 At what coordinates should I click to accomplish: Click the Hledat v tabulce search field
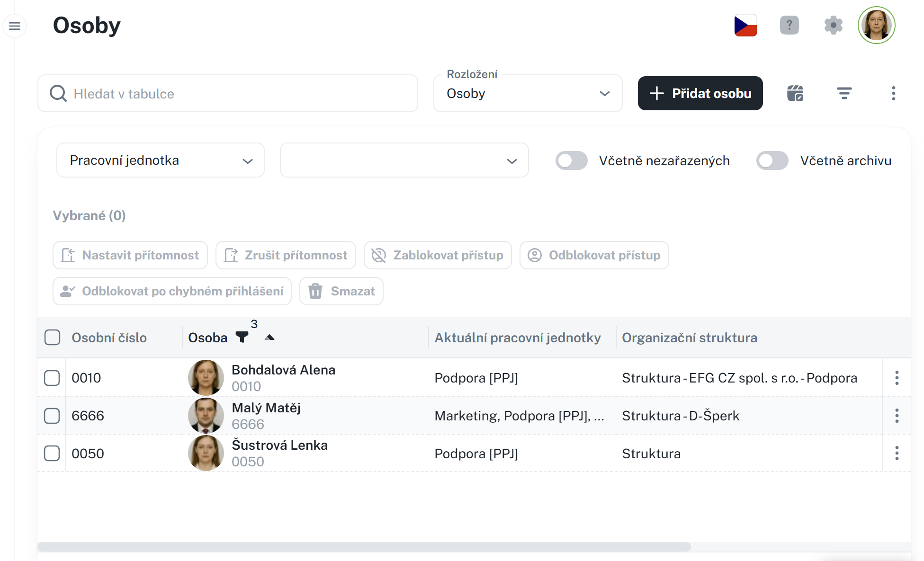pyautogui.click(x=227, y=93)
